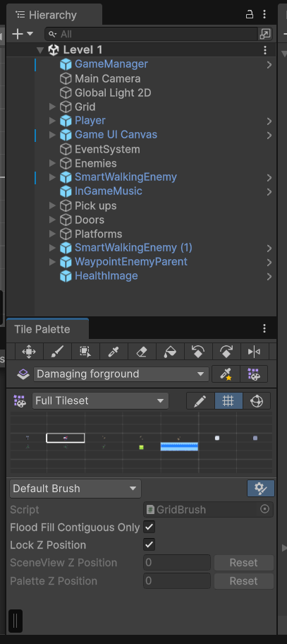Choose the Flood Fill bucket tool
The height and width of the screenshot is (644, 287).
coord(170,352)
